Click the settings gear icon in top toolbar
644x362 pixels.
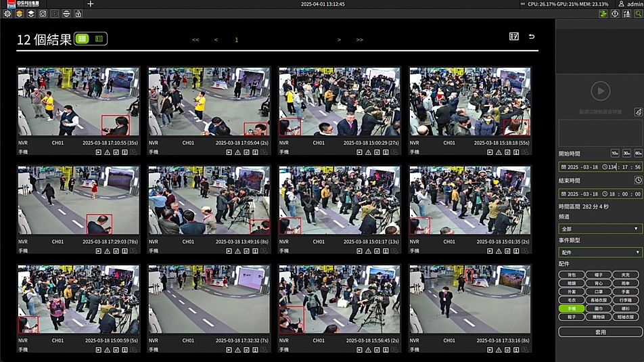tap(8, 14)
